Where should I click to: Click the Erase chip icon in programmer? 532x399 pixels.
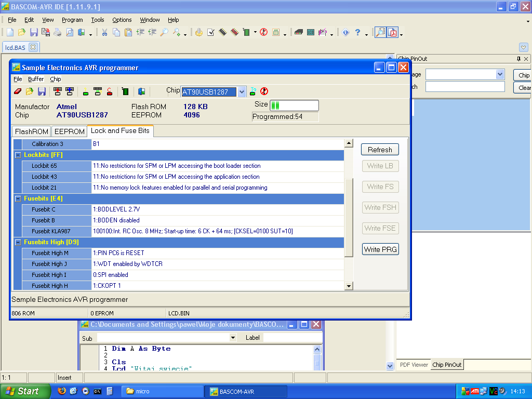[x=18, y=91]
